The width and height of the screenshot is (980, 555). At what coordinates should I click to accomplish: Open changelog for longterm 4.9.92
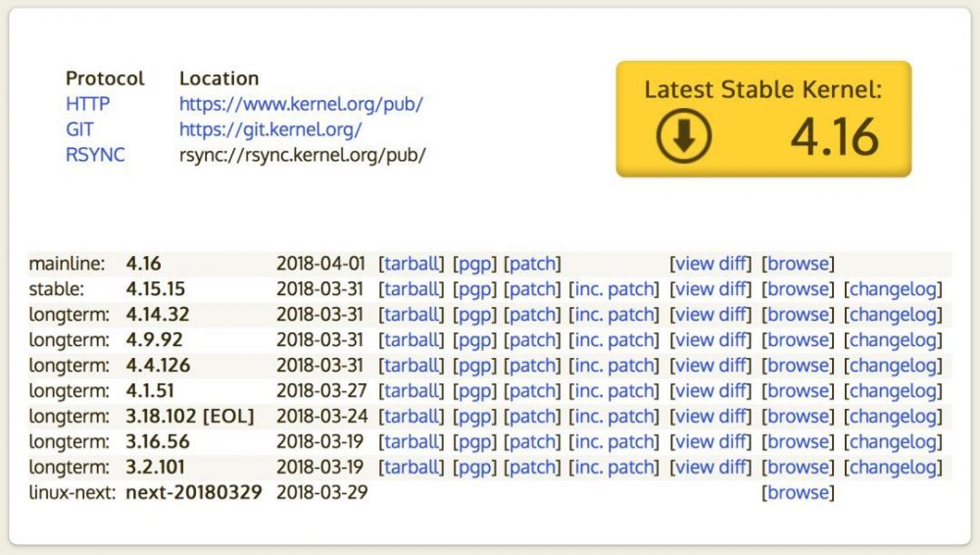pyautogui.click(x=893, y=339)
